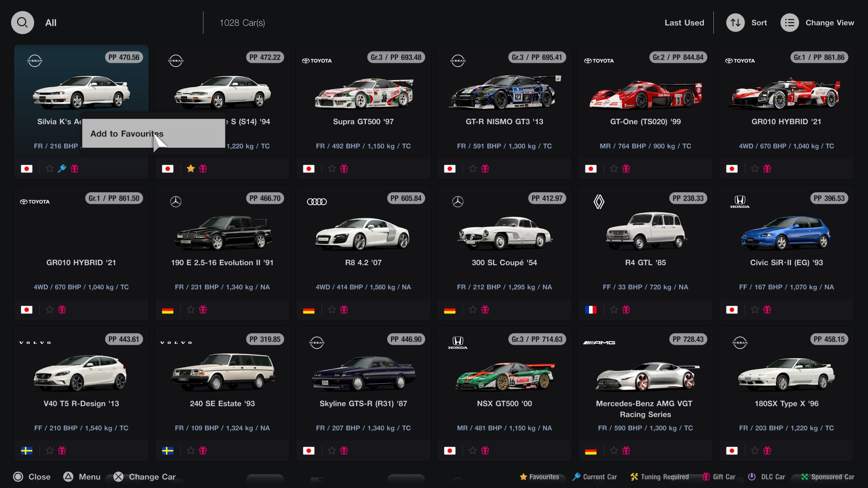This screenshot has height=488, width=868.
Task: Click the Favourites legend label
Action: pyautogui.click(x=544, y=477)
